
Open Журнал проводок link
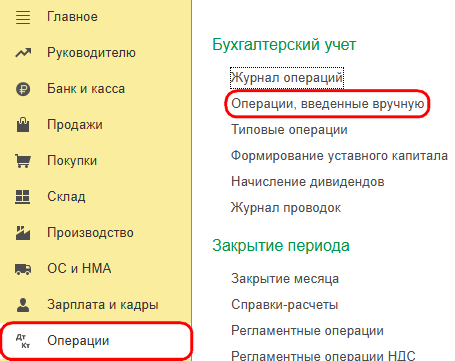click(286, 208)
